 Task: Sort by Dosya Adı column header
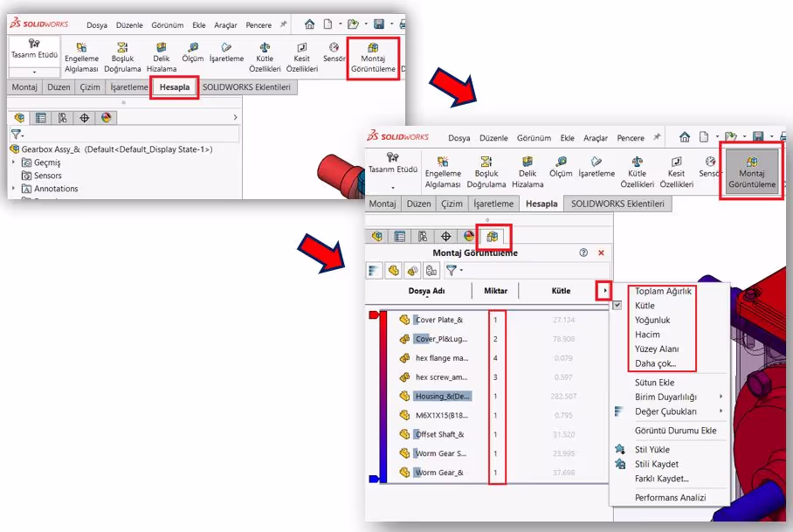pyautogui.click(x=426, y=290)
